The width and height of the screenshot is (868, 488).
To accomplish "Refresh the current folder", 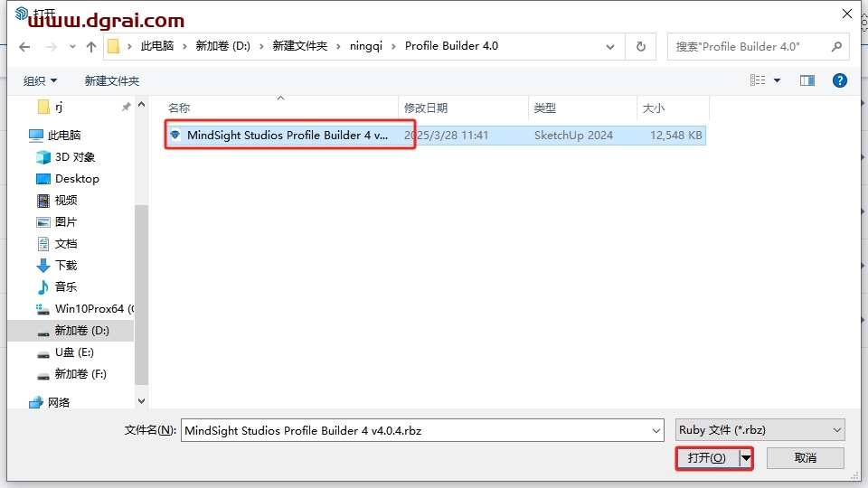I will point(640,46).
